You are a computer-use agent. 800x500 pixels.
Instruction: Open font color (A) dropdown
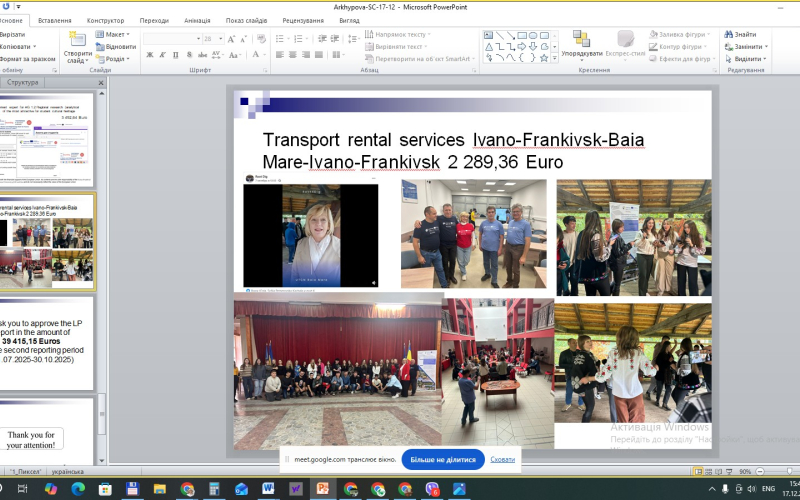[258, 55]
